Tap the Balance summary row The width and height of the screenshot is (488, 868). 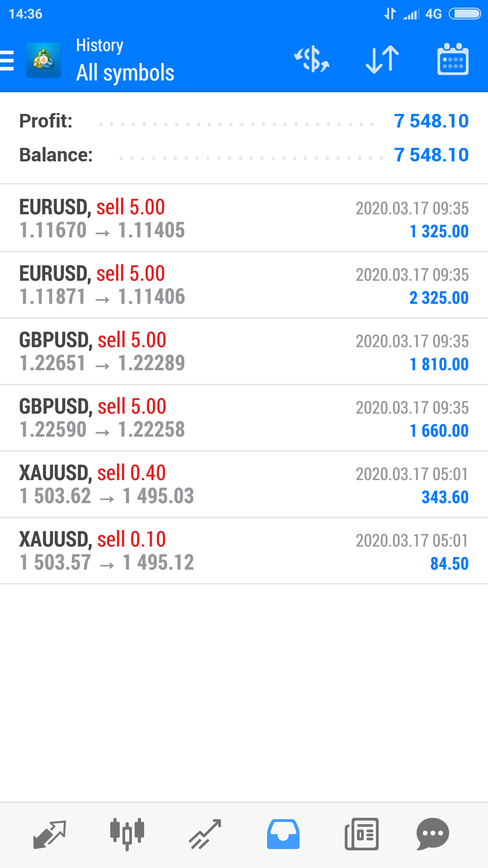click(x=244, y=155)
